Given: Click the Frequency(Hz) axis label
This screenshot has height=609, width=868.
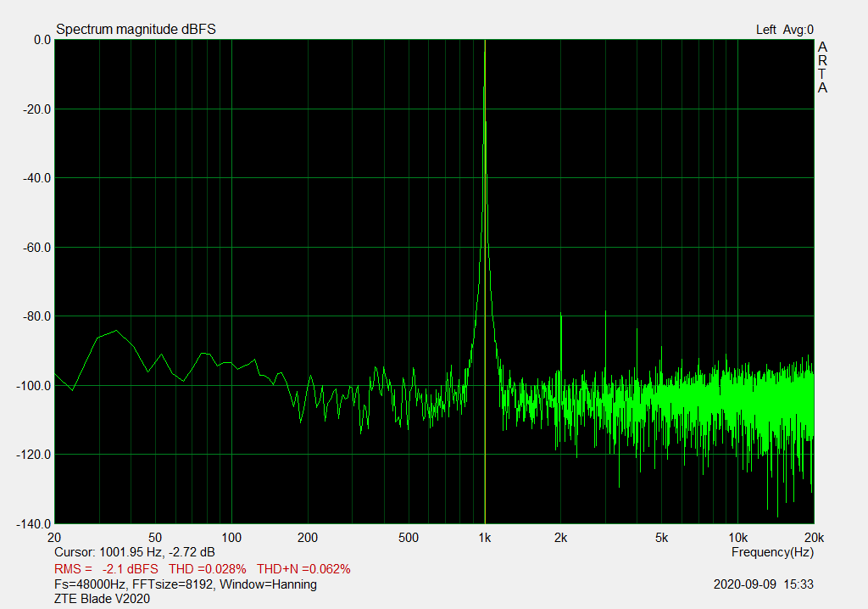Looking at the screenshot, I should (x=772, y=552).
